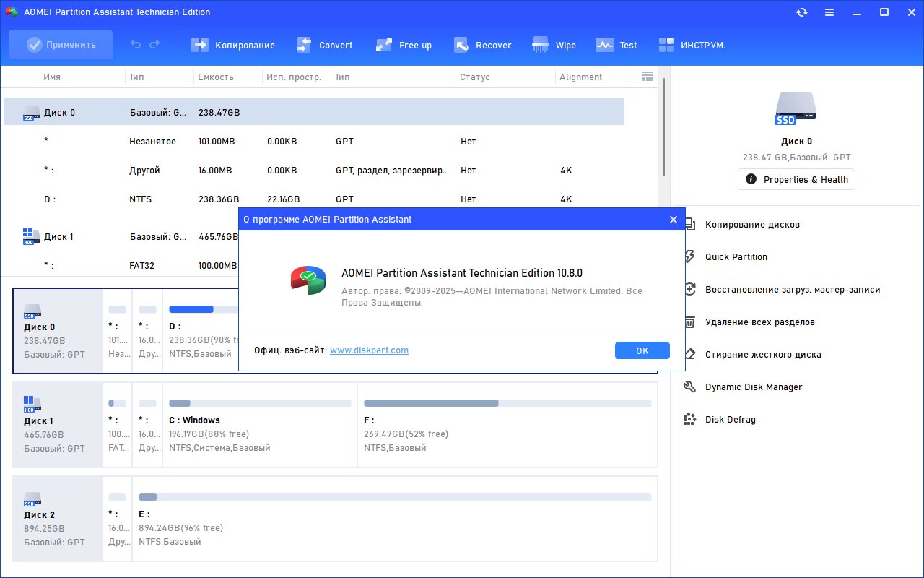Click the refresh icon in title bar

pyautogui.click(x=801, y=12)
